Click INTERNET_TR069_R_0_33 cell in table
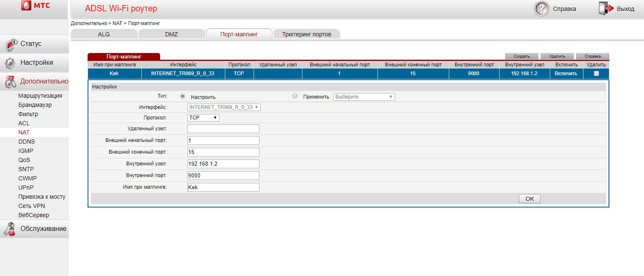The image size is (644, 276). pyautogui.click(x=184, y=73)
